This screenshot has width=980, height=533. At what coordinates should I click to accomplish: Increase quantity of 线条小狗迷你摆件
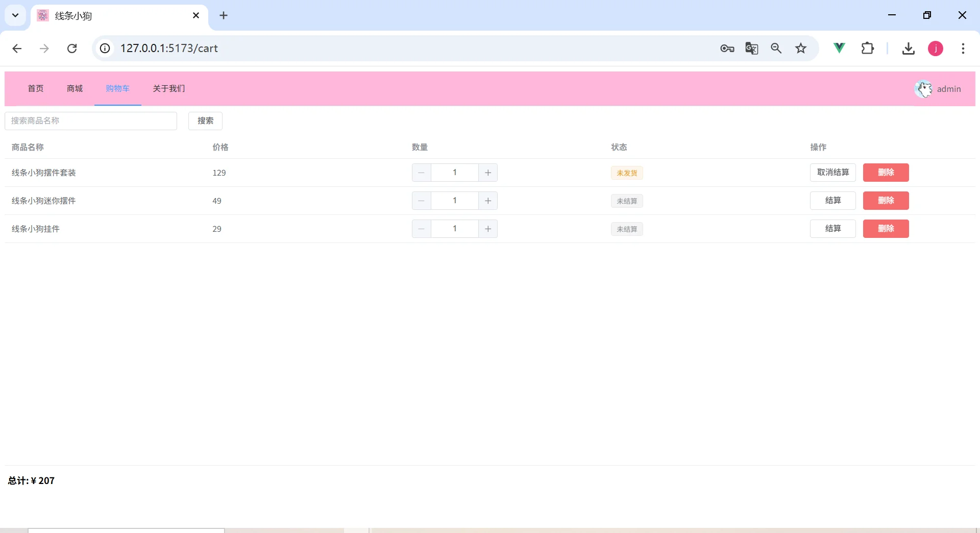point(488,201)
